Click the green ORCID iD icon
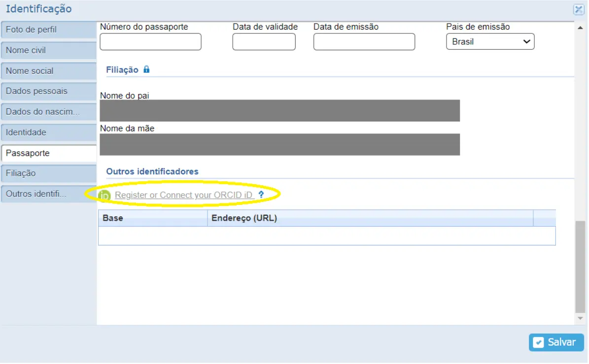The height and width of the screenshot is (364, 589). pyautogui.click(x=104, y=196)
